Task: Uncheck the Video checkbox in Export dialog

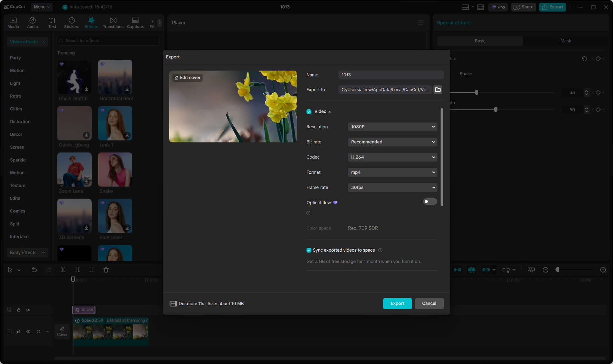Action: click(309, 111)
